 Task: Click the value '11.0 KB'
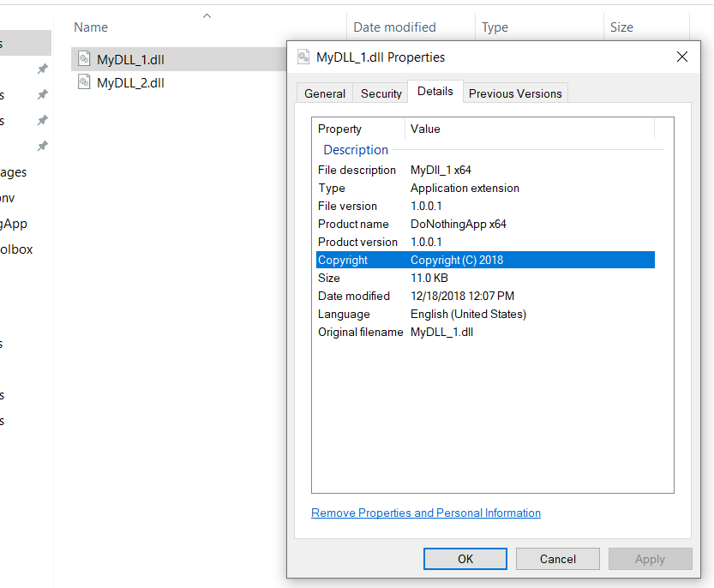[x=429, y=278]
